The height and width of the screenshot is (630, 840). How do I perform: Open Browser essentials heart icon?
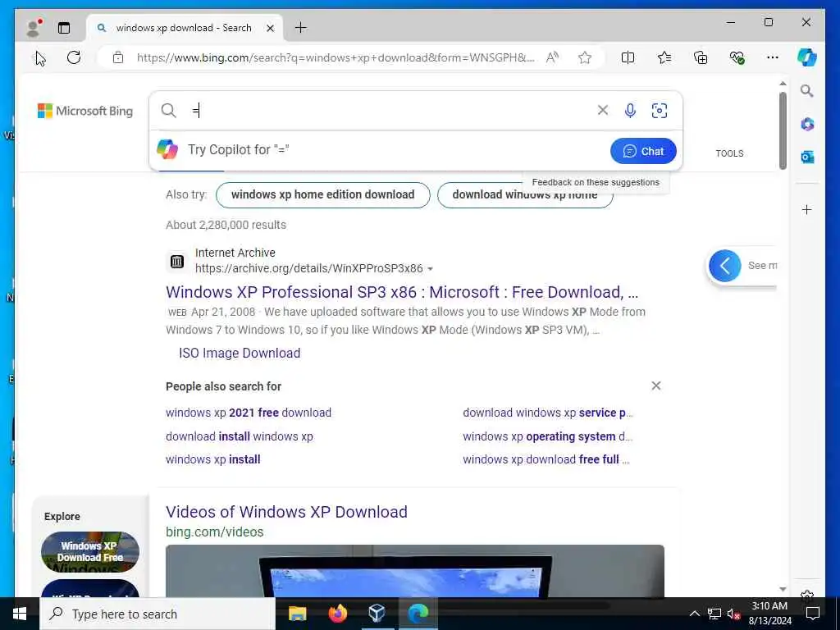click(737, 57)
